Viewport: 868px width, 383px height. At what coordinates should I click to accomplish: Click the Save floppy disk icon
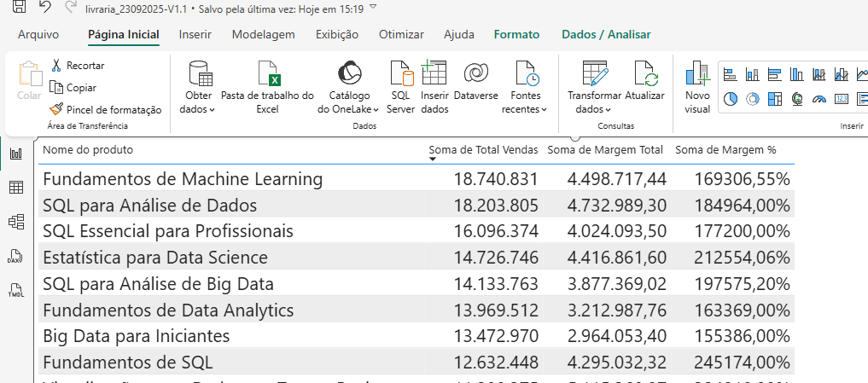[19, 7]
